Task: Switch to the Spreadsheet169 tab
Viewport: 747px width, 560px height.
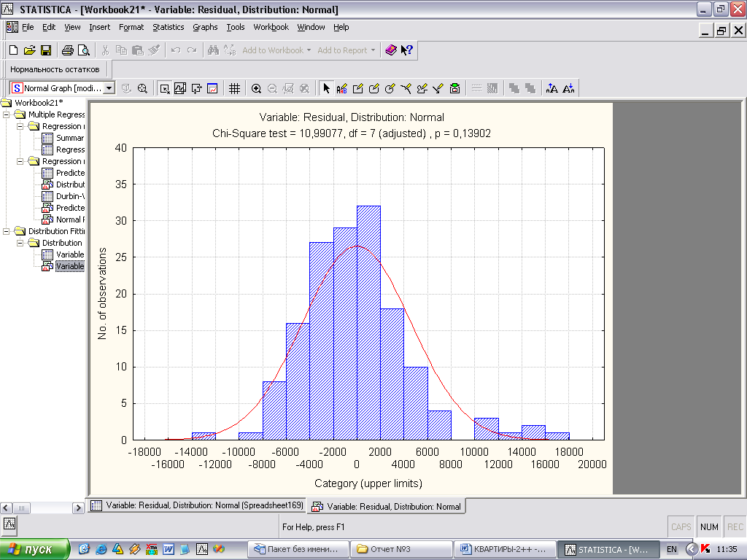Action: click(197, 506)
